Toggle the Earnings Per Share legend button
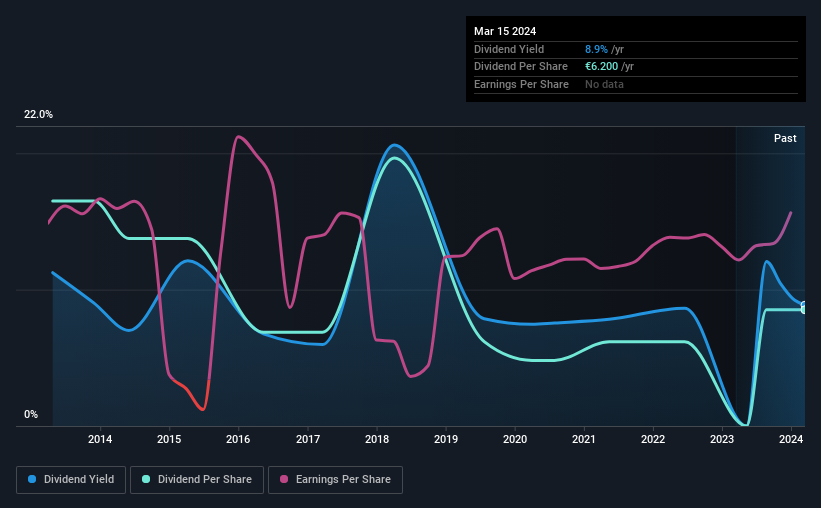The image size is (821, 508). pos(335,480)
